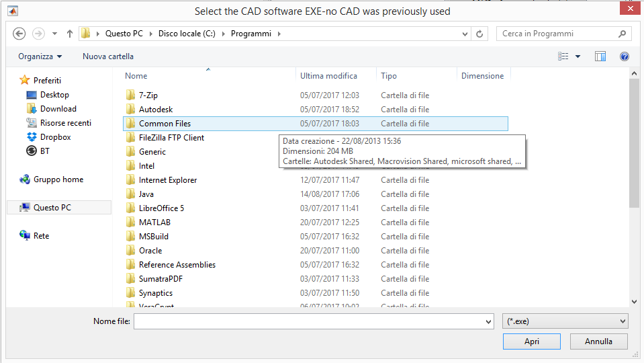Select Gruppo home in sidebar
The height and width of the screenshot is (363, 644).
[x=51, y=179]
